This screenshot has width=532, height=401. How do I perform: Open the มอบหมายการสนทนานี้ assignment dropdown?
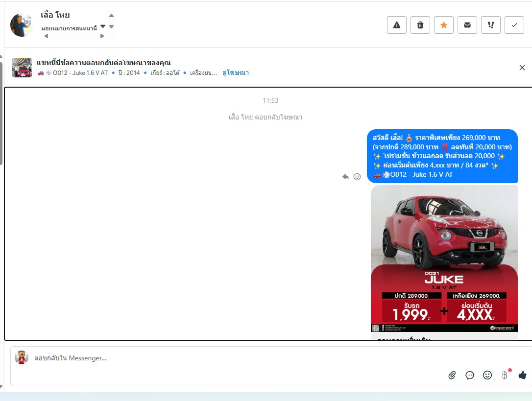click(73, 28)
